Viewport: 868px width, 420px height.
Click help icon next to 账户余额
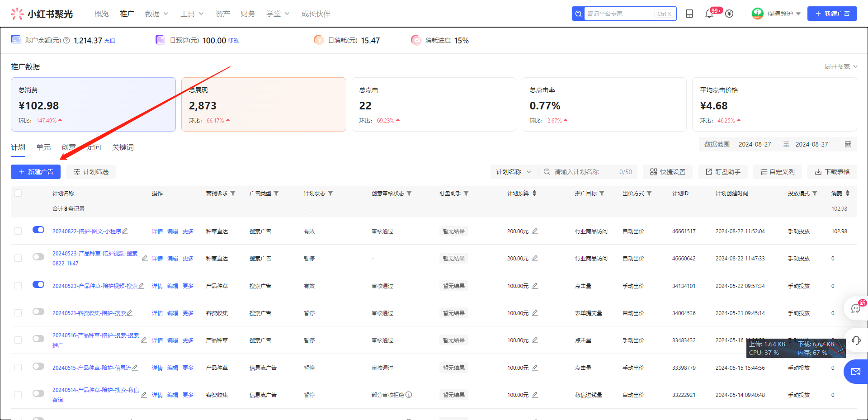tap(66, 40)
